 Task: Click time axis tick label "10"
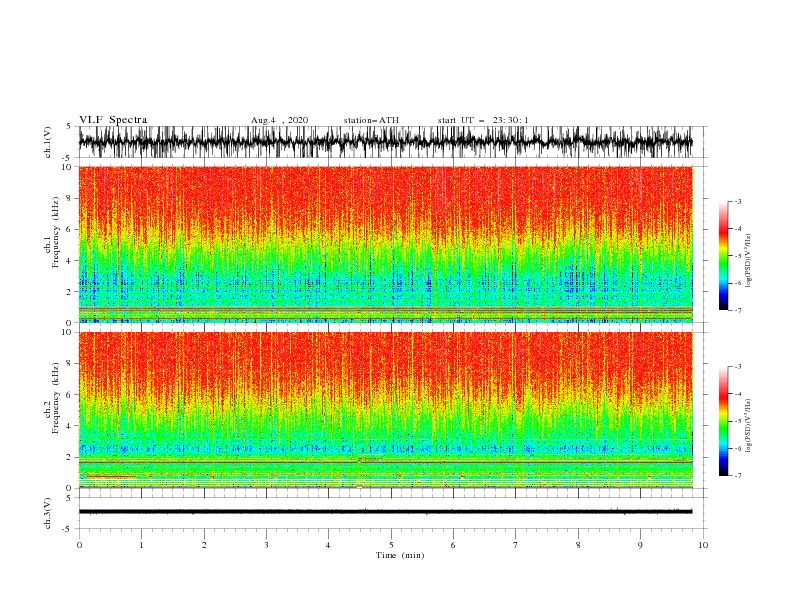703,545
